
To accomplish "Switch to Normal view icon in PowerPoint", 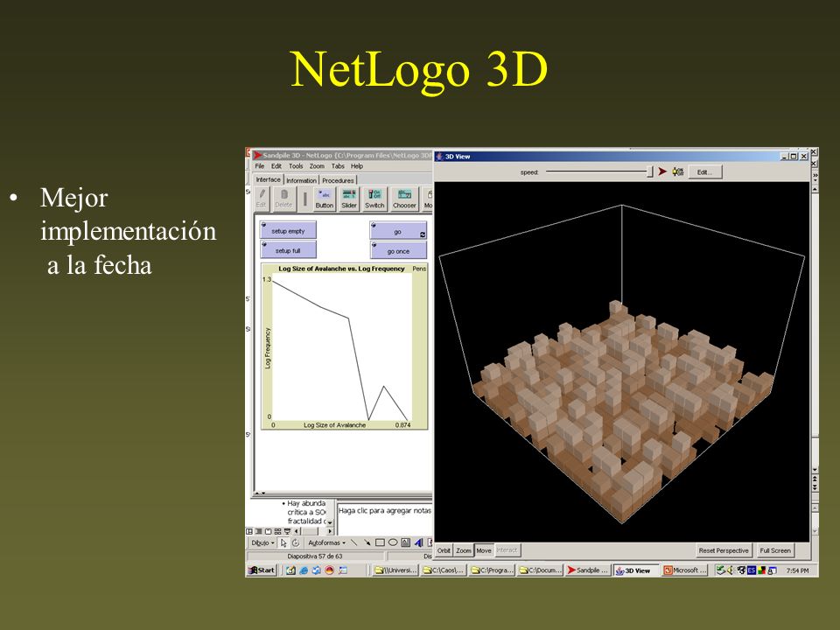I will pyautogui.click(x=249, y=531).
